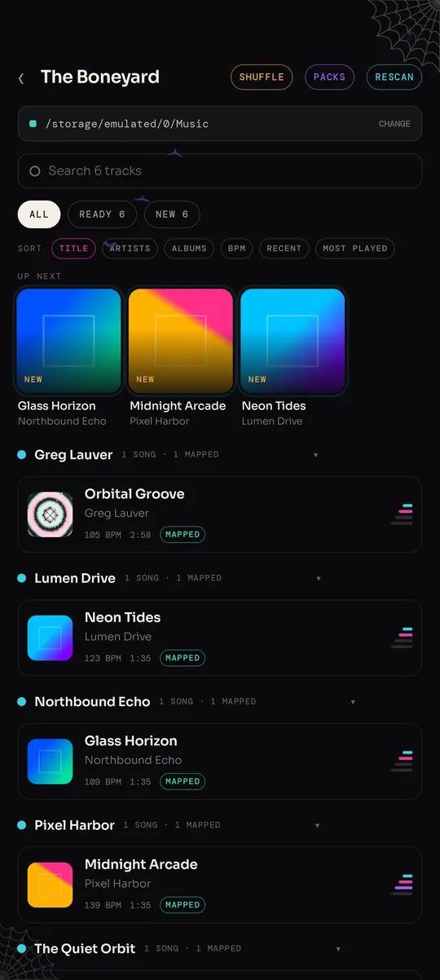Select the ALL filter tab

(39, 214)
